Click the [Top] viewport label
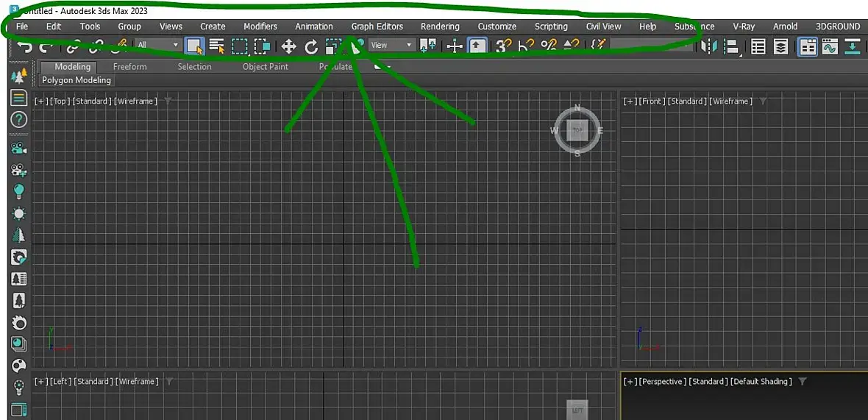This screenshot has width=868, height=420. tap(60, 102)
